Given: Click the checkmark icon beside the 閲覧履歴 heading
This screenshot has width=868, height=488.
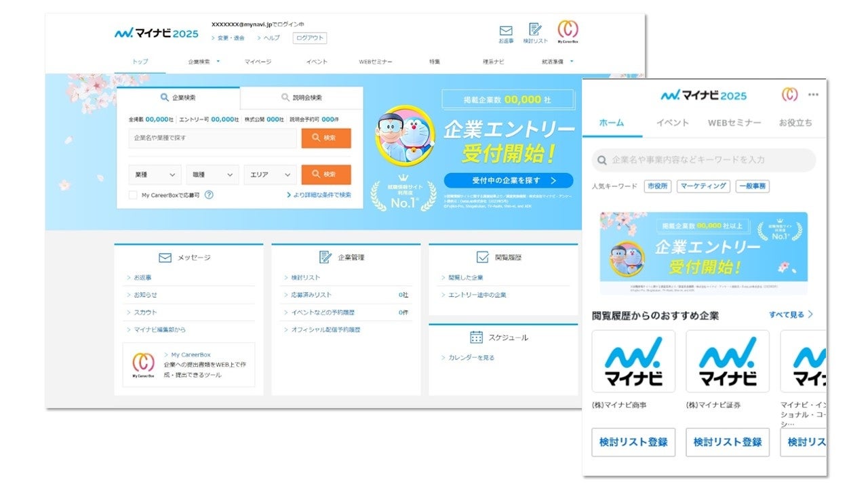Looking at the screenshot, I should pos(483,257).
